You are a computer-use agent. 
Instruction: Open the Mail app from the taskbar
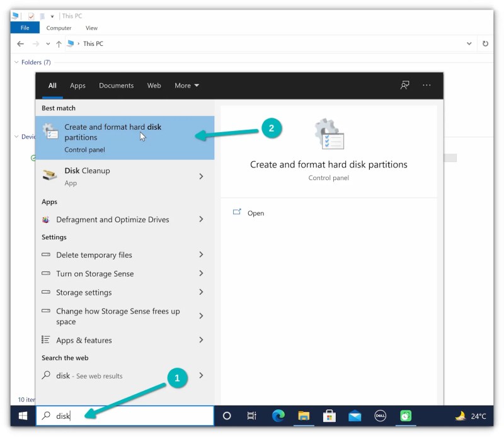pyautogui.click(x=354, y=416)
